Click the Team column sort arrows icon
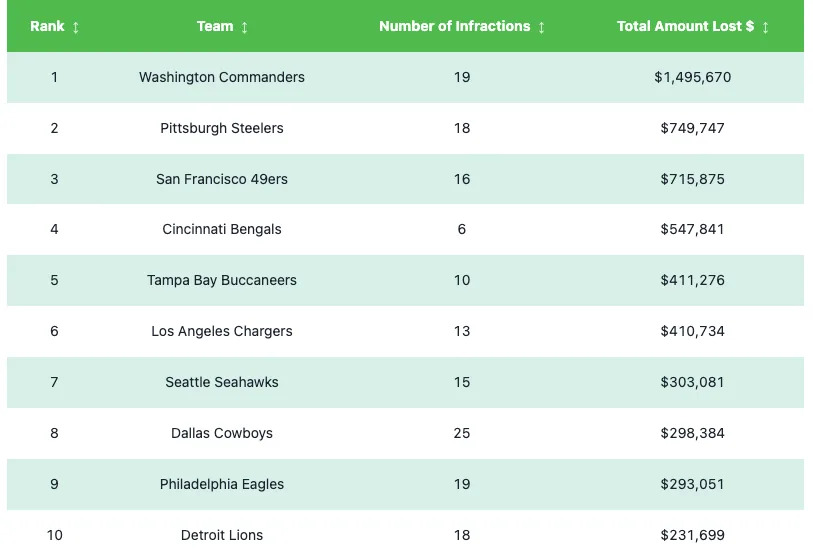 [x=245, y=27]
